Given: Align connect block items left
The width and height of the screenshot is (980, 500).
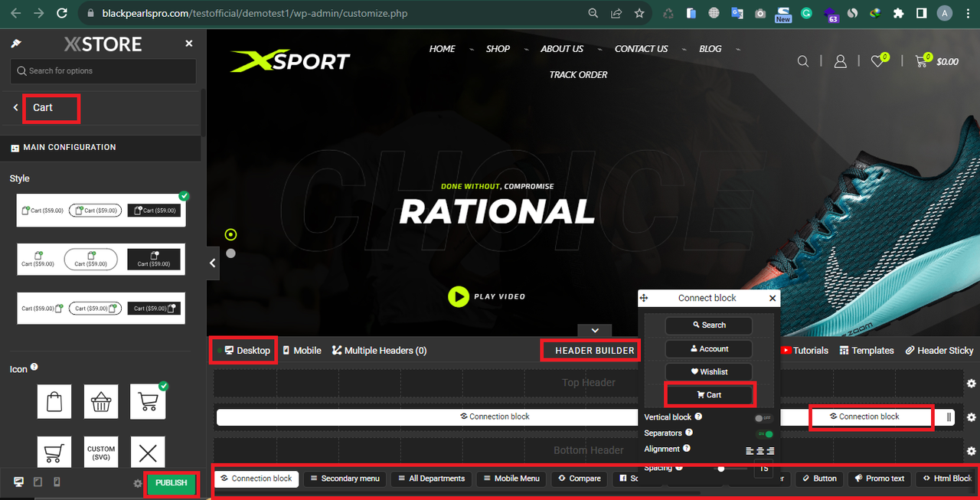Looking at the screenshot, I should pos(750,450).
